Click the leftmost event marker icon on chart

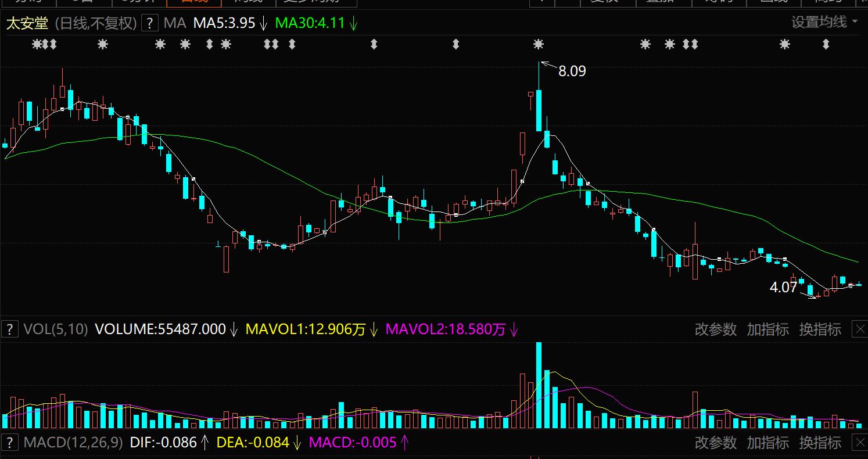click(37, 44)
